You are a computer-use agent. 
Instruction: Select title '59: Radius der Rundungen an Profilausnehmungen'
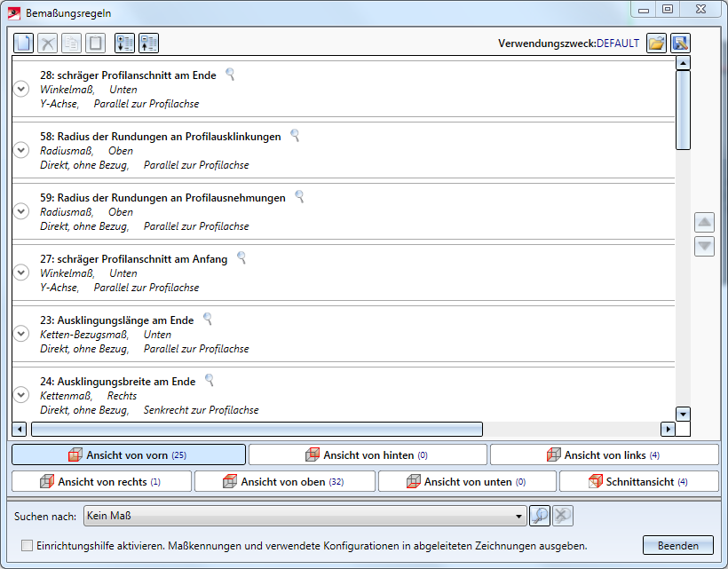162,198
